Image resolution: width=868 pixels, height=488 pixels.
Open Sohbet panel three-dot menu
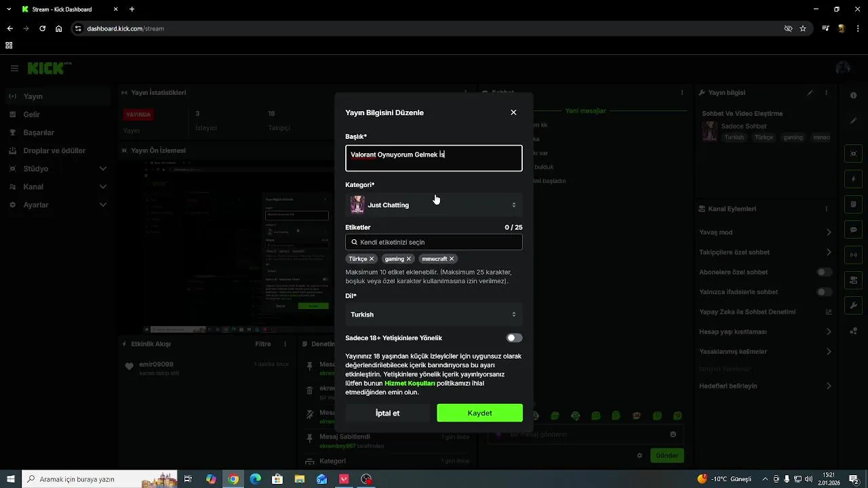pos(682,93)
